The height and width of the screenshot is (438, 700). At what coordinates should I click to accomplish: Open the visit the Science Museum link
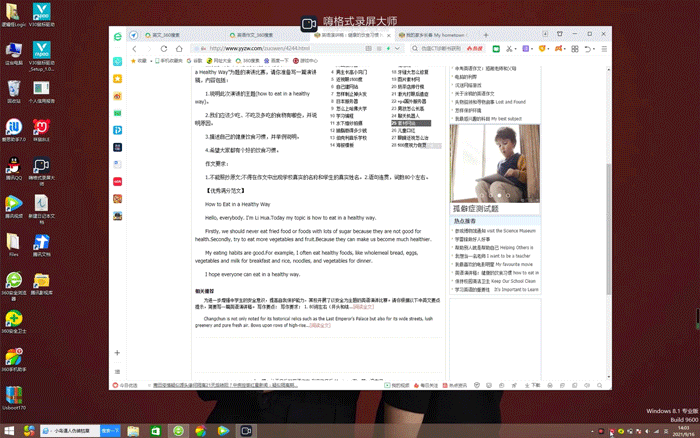(x=496, y=230)
